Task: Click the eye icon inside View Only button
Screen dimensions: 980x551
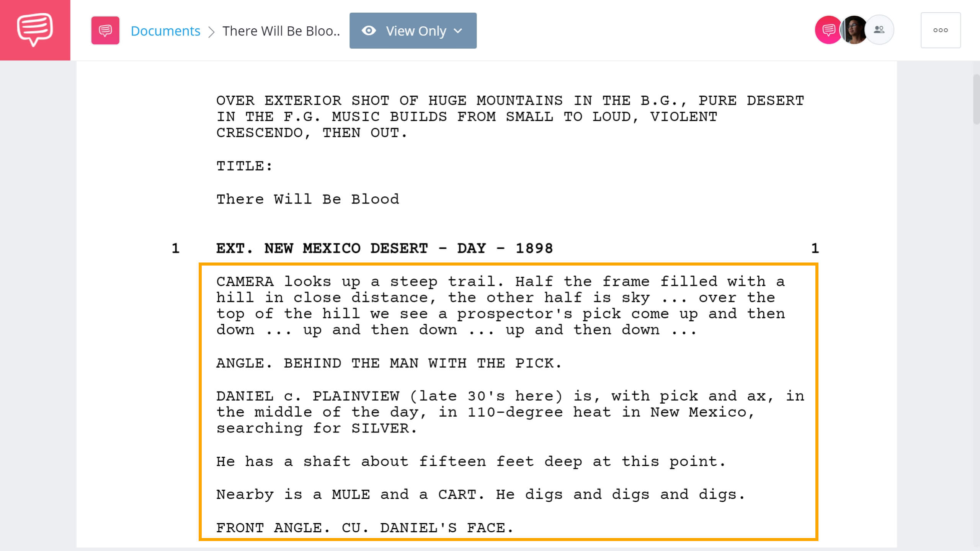Action: point(369,30)
